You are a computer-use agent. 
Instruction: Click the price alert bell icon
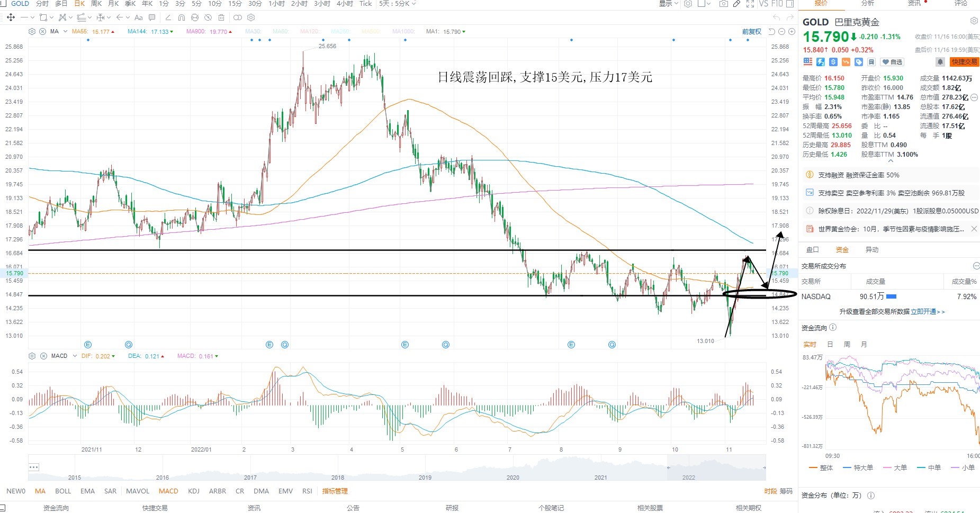pos(940,62)
